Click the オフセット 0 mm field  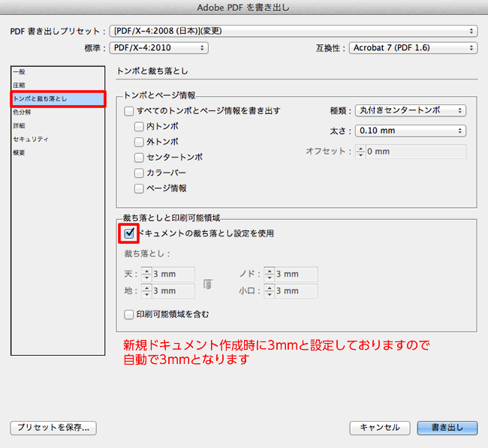[x=416, y=152]
